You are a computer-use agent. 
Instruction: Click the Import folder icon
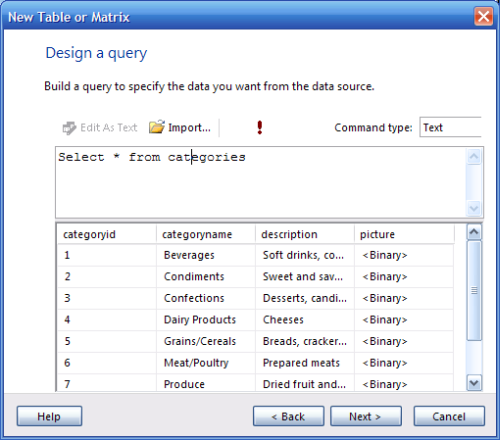[x=157, y=127]
